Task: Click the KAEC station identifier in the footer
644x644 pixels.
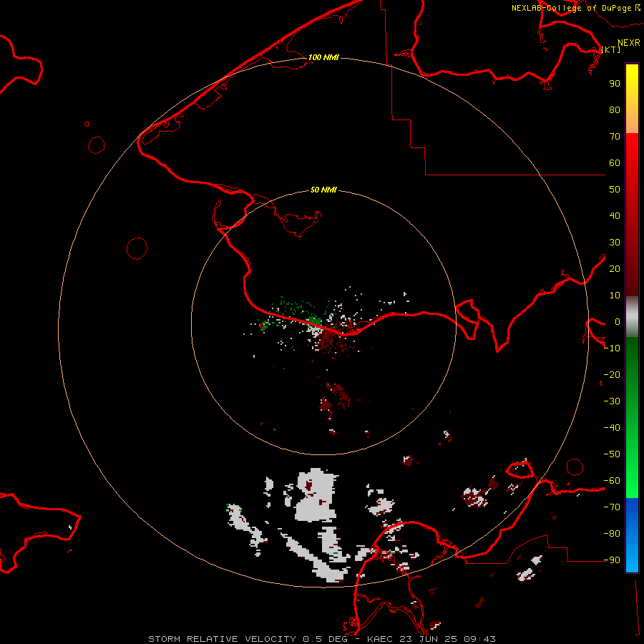Action: [x=380, y=639]
